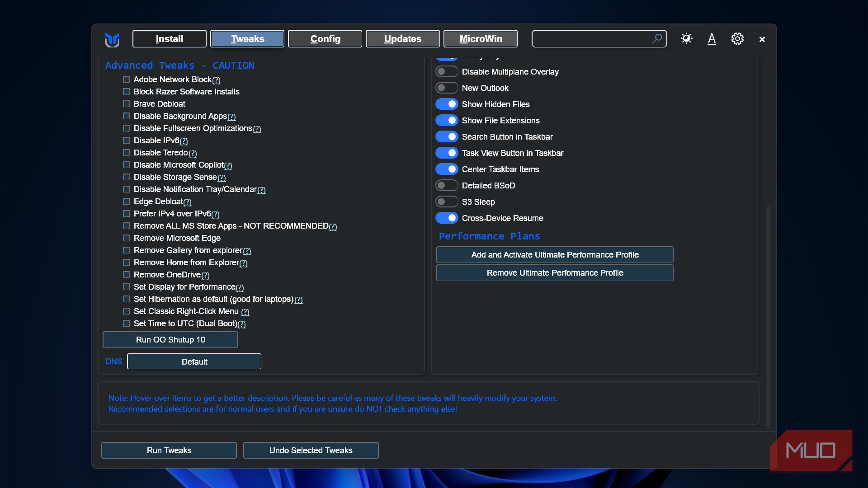The image size is (868, 488).
Task: Check Set Display for Performance checkbox
Action: [127, 287]
